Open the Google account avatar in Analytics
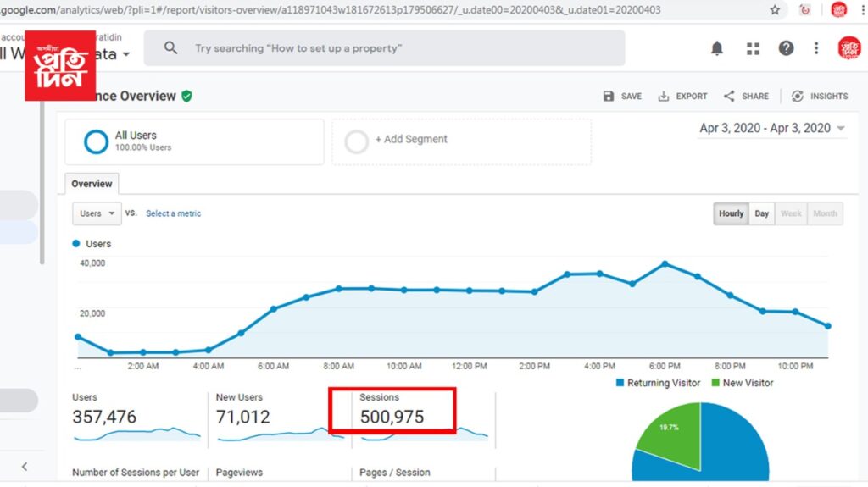 point(849,48)
